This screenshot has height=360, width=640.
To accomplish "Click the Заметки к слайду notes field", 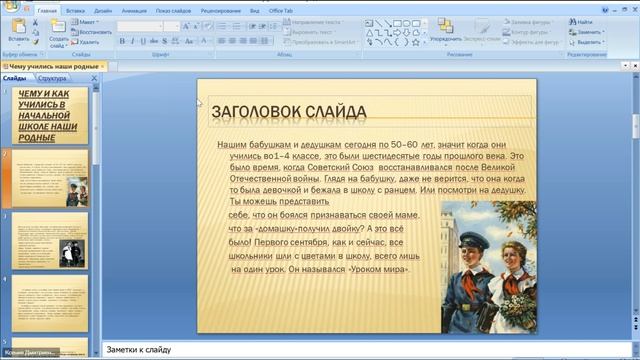I will (x=367, y=350).
